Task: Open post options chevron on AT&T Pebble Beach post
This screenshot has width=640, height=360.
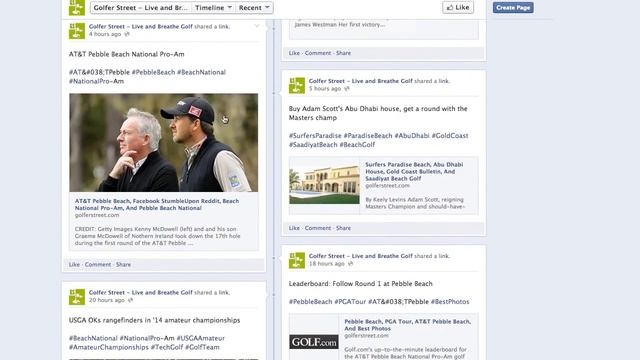Action: pos(257,26)
